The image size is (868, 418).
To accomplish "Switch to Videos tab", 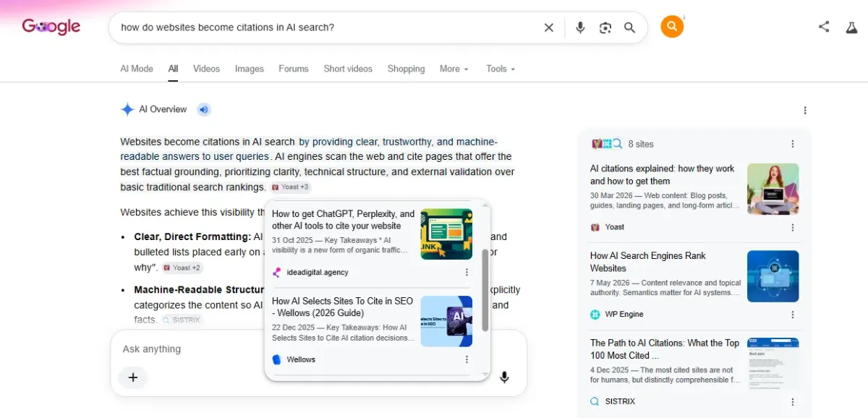I will [x=206, y=69].
